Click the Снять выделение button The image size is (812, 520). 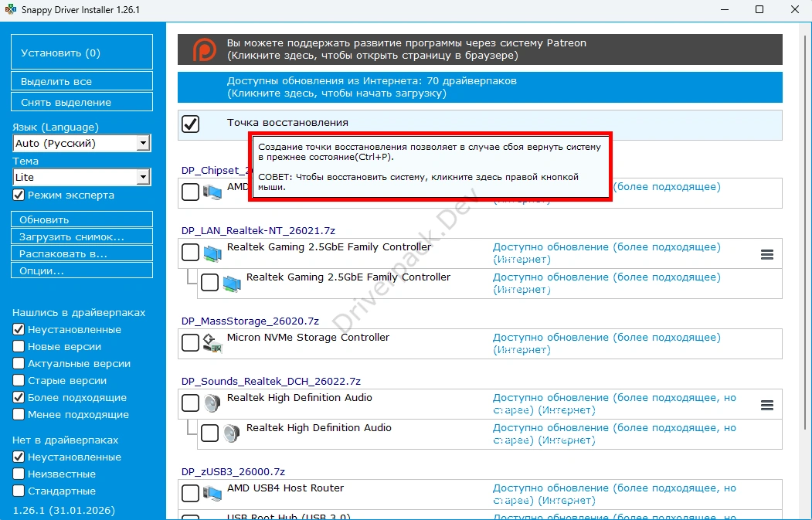[82, 102]
